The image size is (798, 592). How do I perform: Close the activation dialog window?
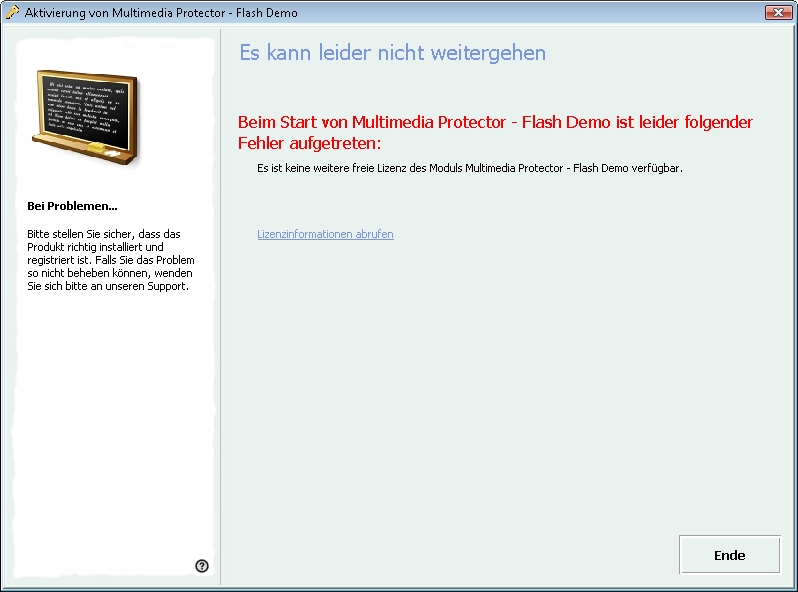coord(778,13)
